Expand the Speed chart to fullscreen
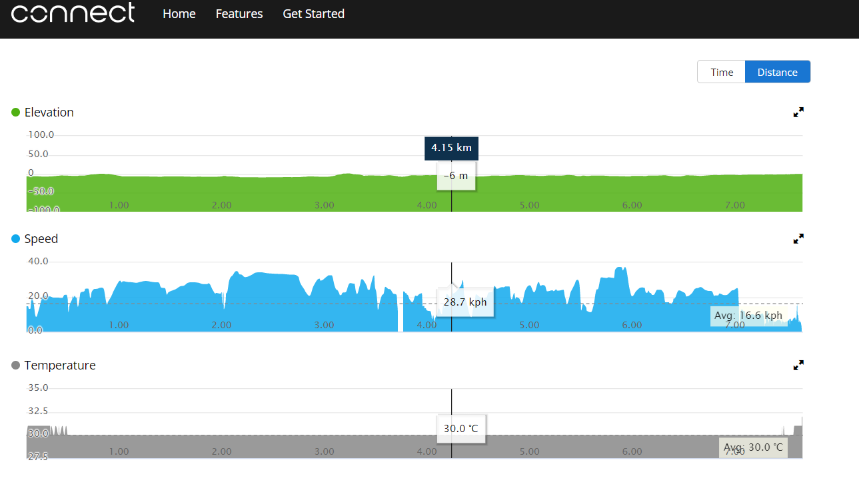Screen dimensions: 859x504 pyautogui.click(x=798, y=239)
